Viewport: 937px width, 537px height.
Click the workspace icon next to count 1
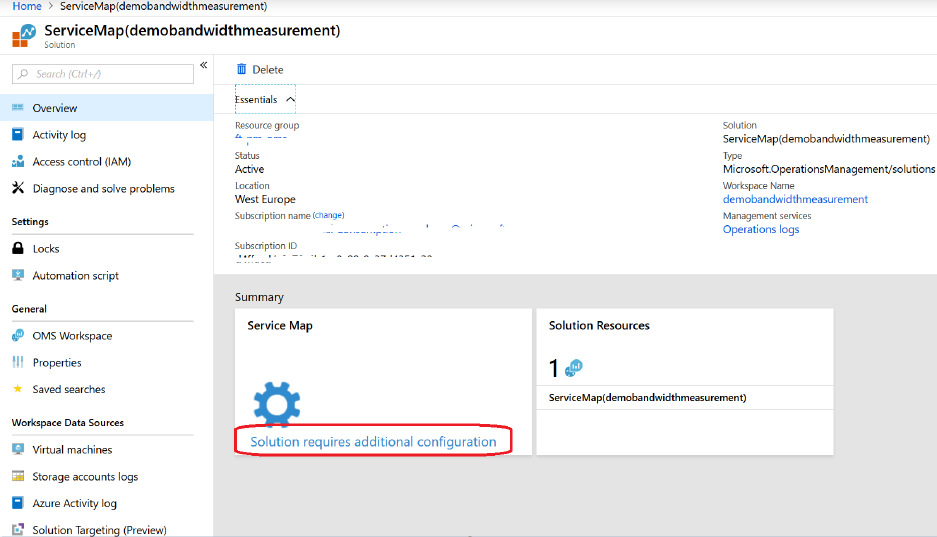574,368
